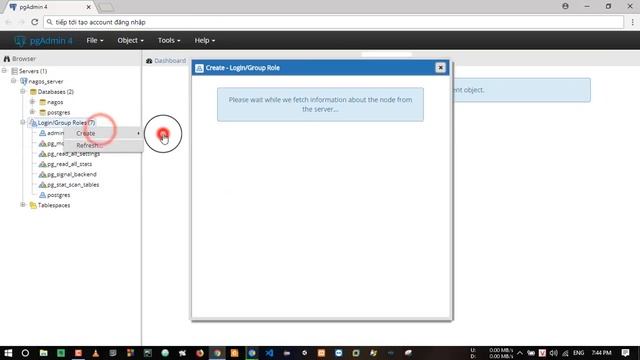
Task: Collapse the Login/Group Roles node
Action: [x=23, y=122]
